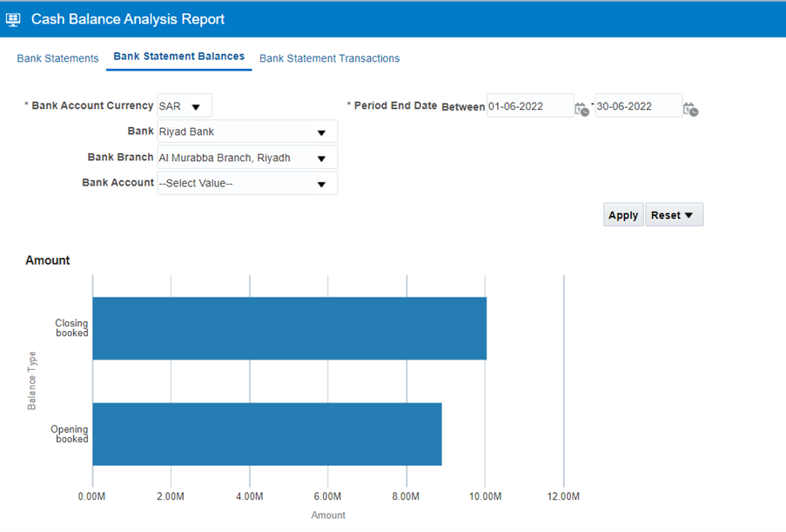786x532 pixels.
Task: Click the Apply button
Action: pyautogui.click(x=623, y=214)
